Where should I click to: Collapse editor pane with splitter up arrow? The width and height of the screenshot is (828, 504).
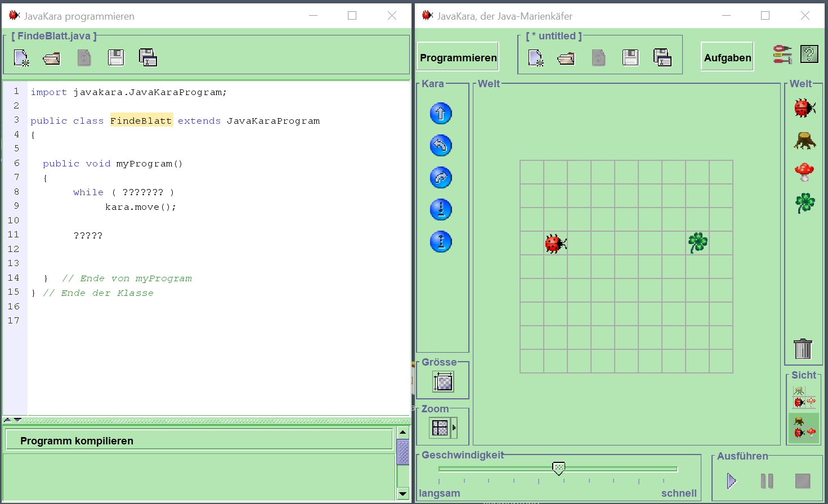7,420
